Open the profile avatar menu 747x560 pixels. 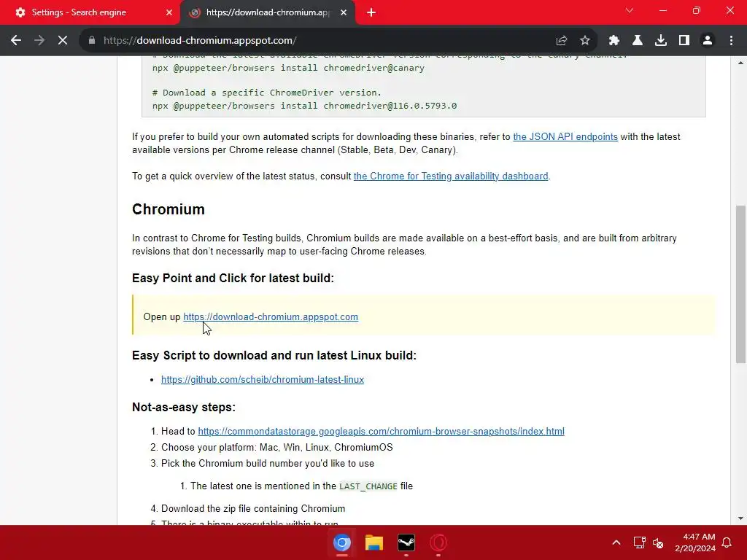tap(708, 41)
